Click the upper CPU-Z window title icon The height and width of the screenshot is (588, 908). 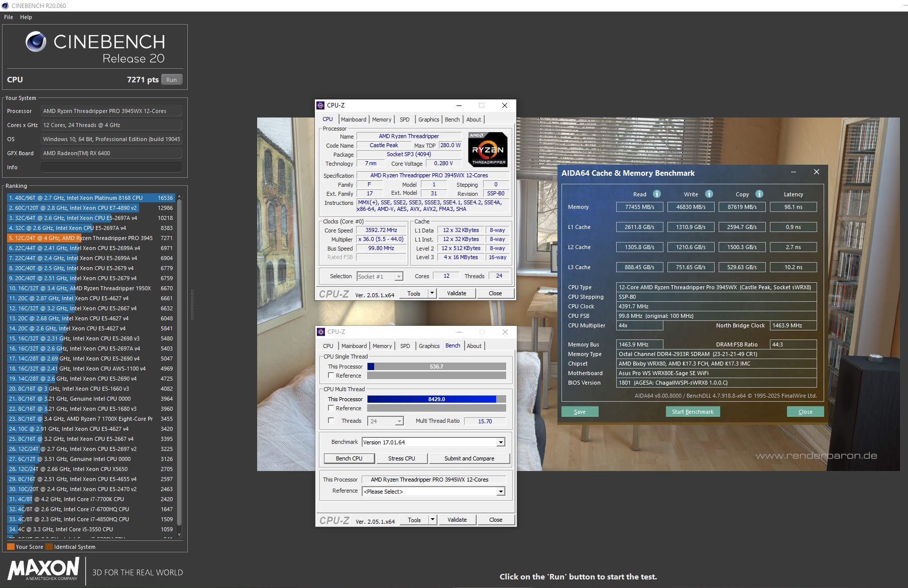pos(320,105)
